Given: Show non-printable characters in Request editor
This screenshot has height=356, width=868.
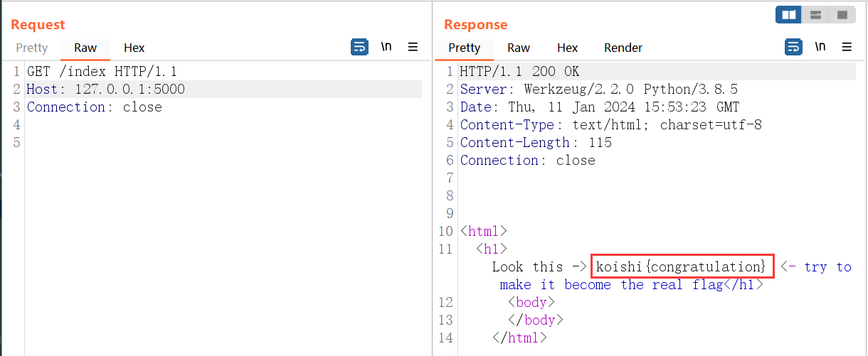Looking at the screenshot, I should click(x=386, y=48).
